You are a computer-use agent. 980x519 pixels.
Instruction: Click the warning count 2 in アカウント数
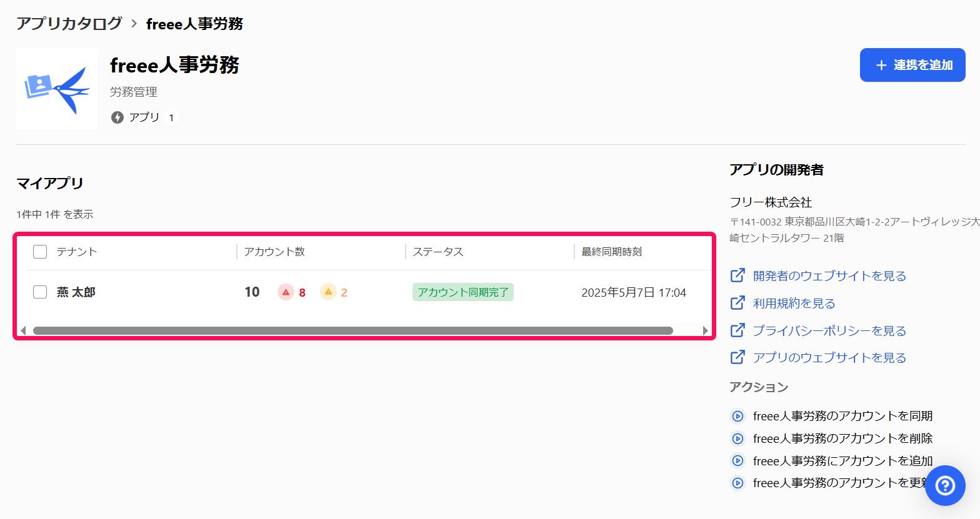[x=344, y=292]
